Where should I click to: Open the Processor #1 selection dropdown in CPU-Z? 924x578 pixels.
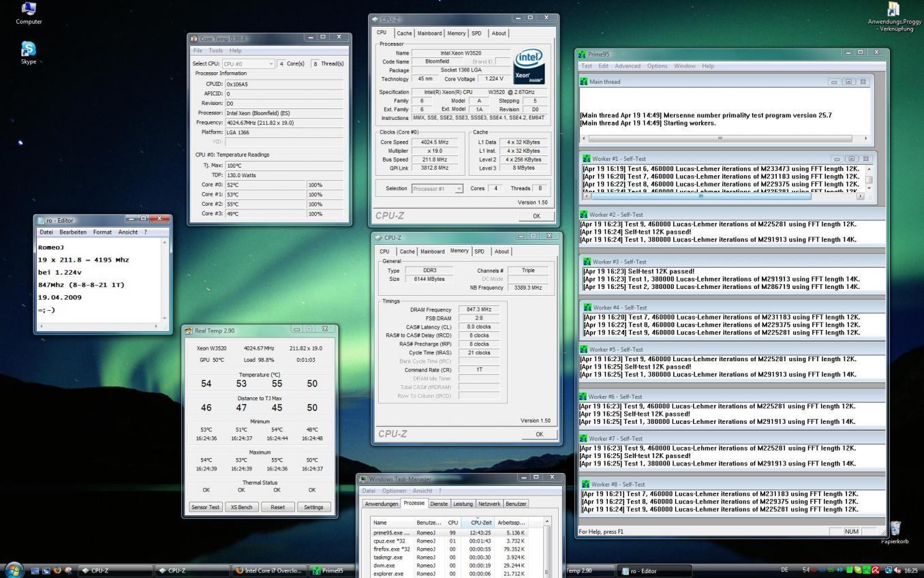pos(437,188)
